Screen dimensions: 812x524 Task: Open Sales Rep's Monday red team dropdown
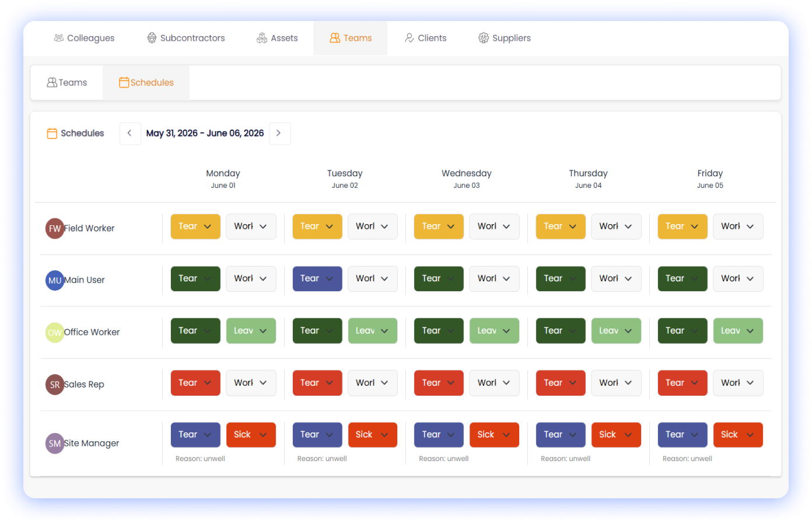click(195, 383)
